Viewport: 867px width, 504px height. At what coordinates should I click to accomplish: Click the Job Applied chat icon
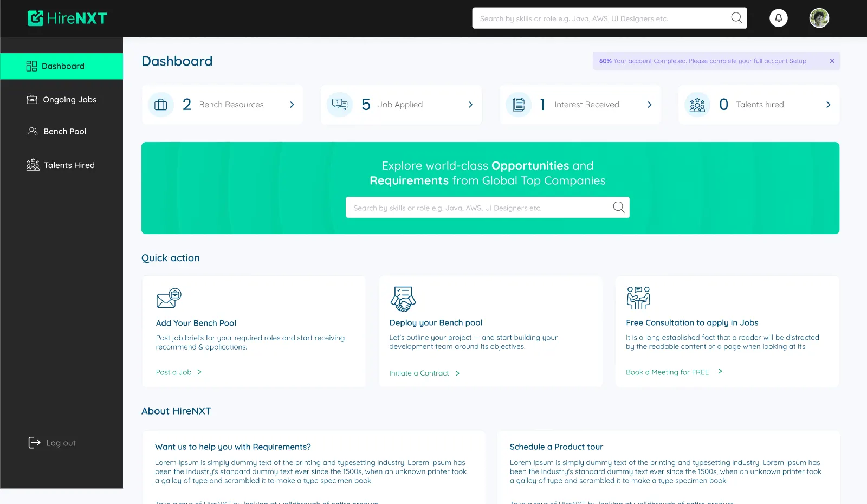340,105
